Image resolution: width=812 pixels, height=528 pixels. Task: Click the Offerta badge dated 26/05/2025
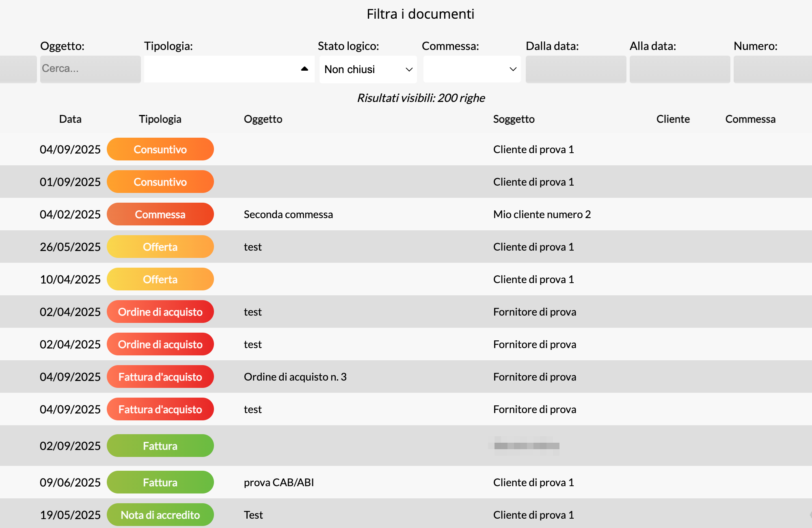[x=160, y=247]
